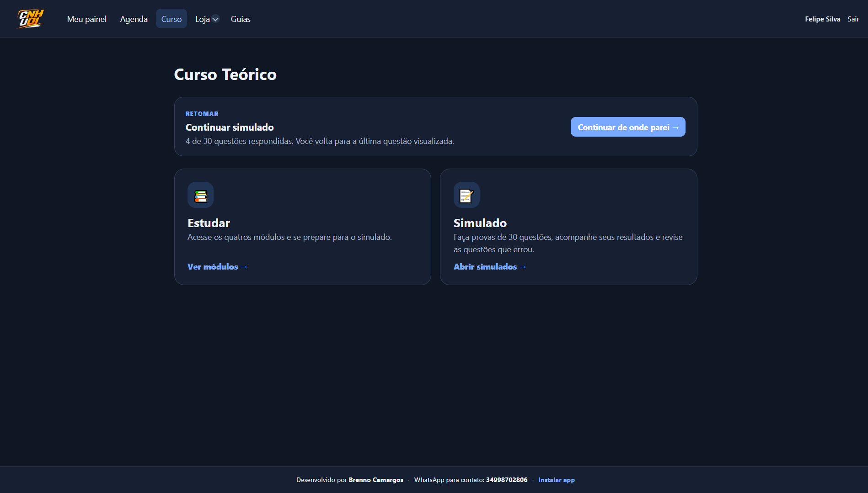
Task: Click the notepad Simulado icon
Action: (x=466, y=195)
